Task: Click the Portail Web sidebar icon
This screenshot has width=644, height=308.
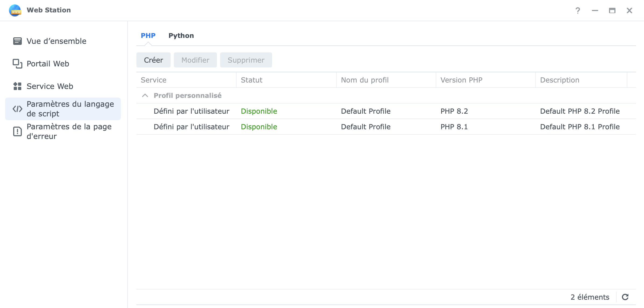Action: pos(17,64)
